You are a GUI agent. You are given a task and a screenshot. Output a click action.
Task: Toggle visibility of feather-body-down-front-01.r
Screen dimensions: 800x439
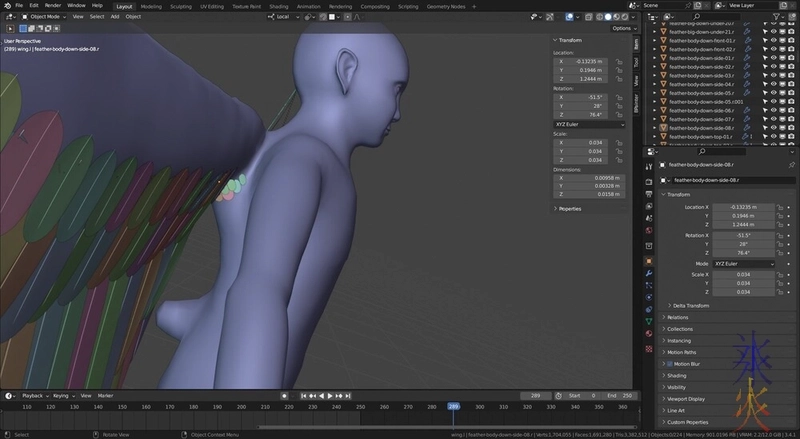(x=775, y=40)
